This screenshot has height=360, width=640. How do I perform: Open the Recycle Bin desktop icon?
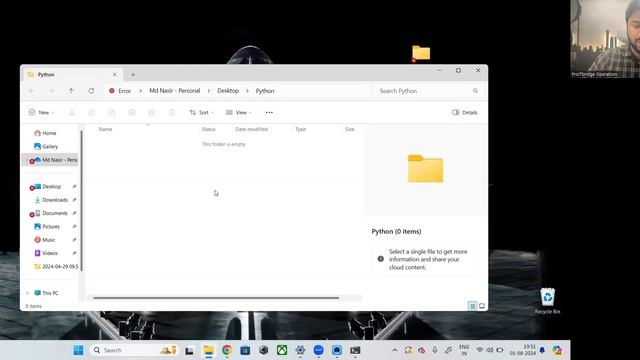(x=547, y=301)
